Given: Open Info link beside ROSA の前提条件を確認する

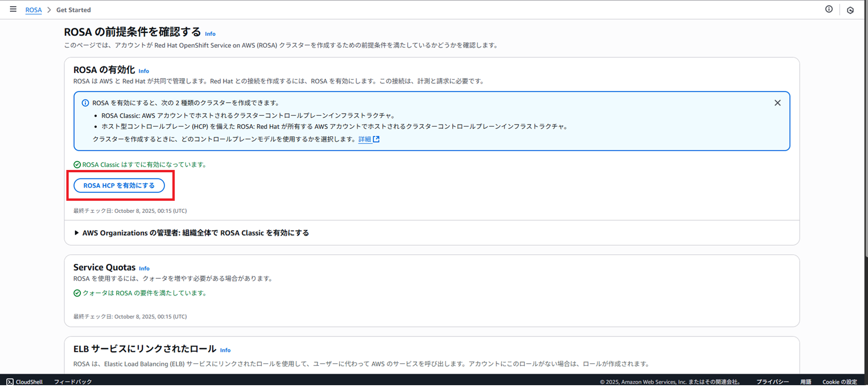Looking at the screenshot, I should pyautogui.click(x=210, y=34).
